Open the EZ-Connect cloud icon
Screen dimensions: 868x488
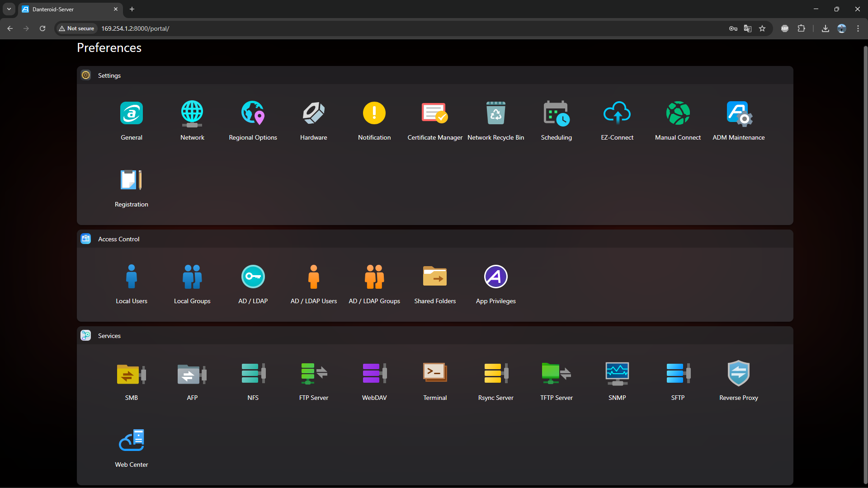[x=617, y=113]
